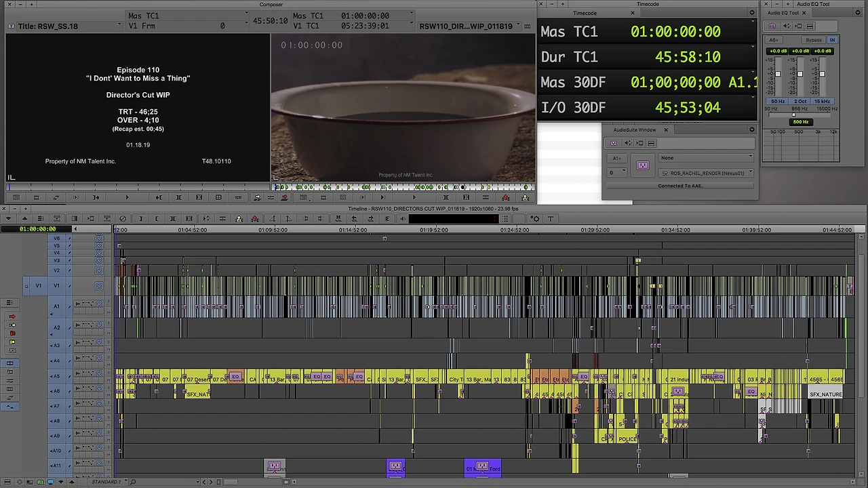
Task: Click the speaker icon beside the timeline audio meter
Action: pos(403,218)
